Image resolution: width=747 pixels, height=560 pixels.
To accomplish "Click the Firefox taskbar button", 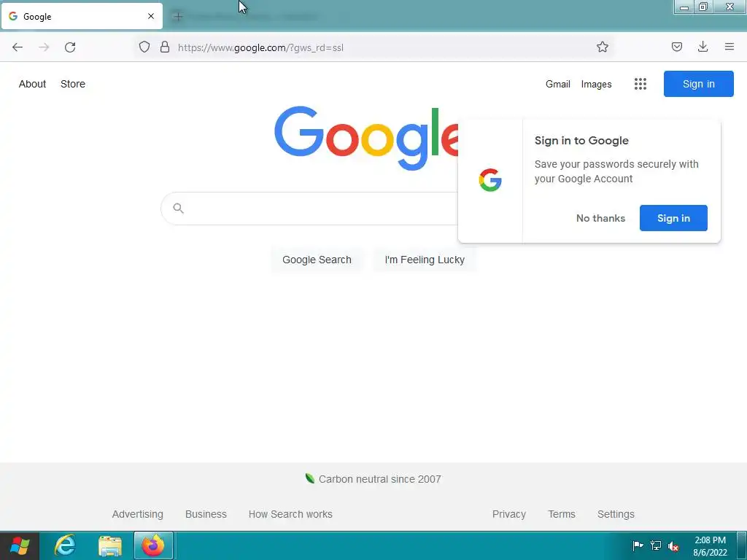I will coord(153,545).
